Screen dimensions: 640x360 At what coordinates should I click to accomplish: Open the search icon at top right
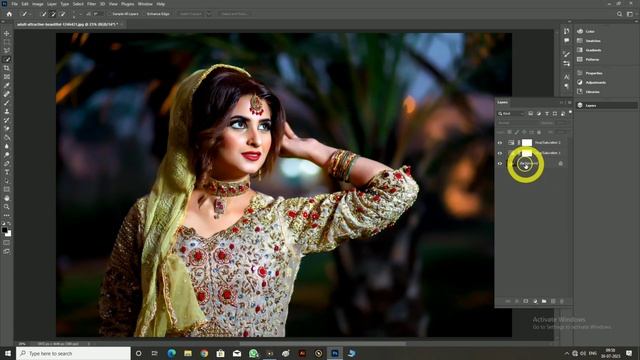[620, 14]
